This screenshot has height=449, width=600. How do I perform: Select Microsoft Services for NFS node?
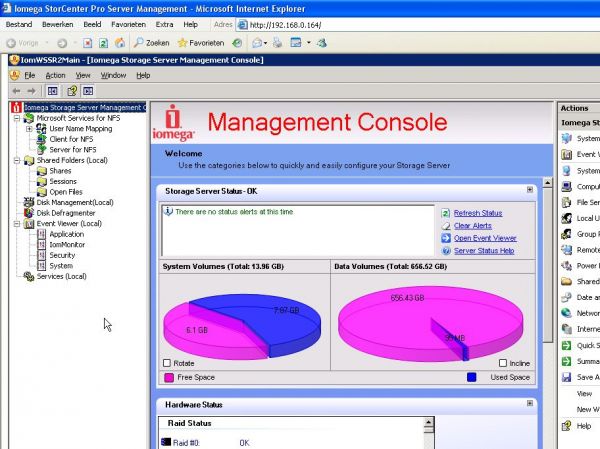coord(78,118)
